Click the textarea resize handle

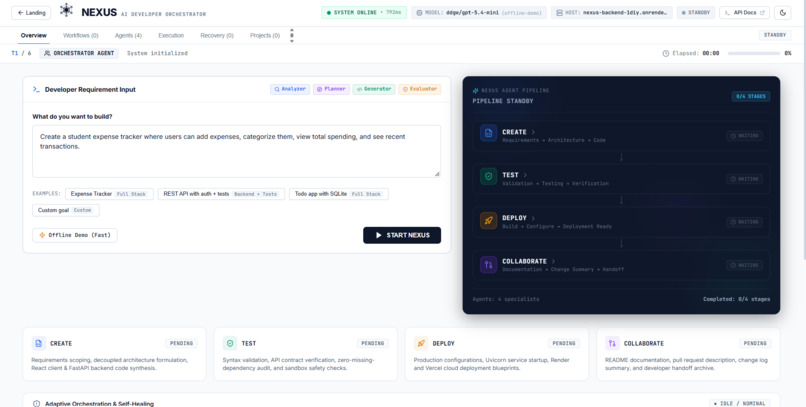click(437, 174)
